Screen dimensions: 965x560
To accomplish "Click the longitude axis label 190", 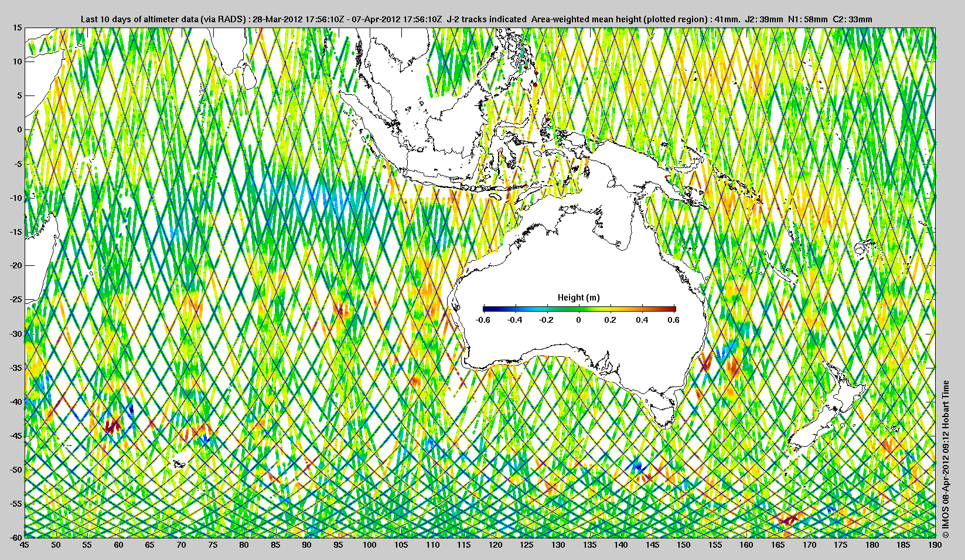I will point(935,545).
